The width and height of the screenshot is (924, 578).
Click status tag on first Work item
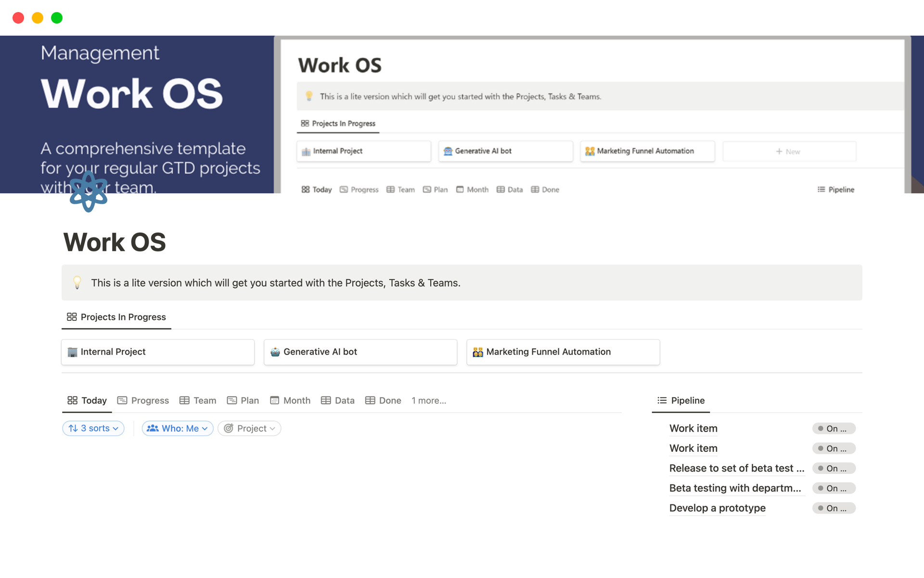(x=834, y=428)
